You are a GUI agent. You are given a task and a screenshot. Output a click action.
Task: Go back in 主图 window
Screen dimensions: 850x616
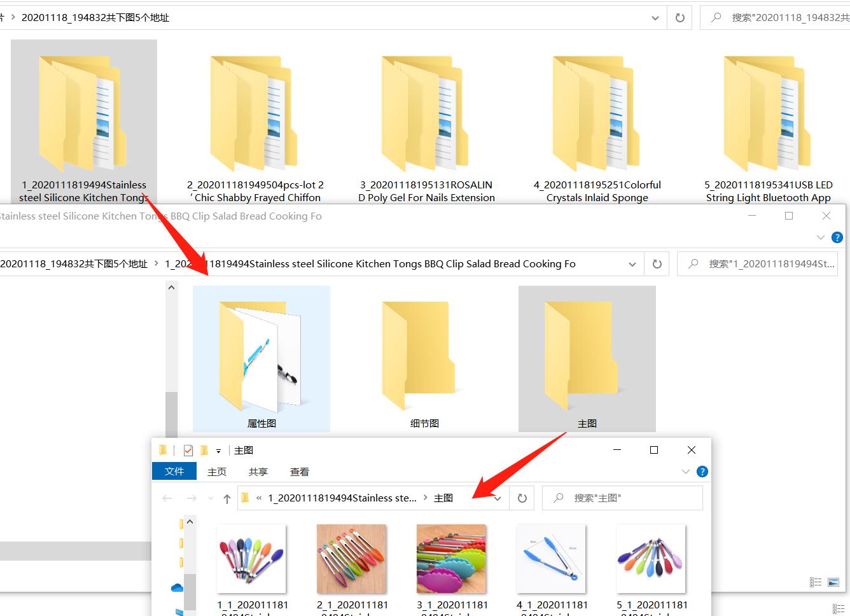[x=167, y=498]
